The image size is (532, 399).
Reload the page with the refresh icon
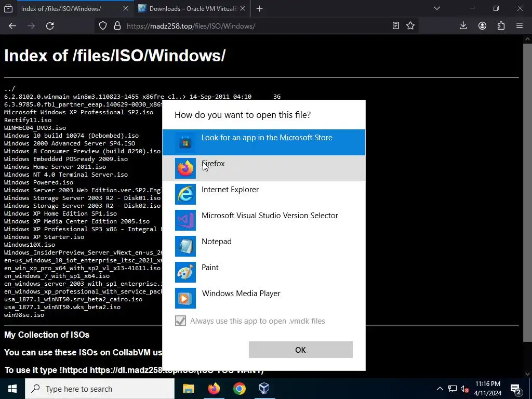(50, 26)
